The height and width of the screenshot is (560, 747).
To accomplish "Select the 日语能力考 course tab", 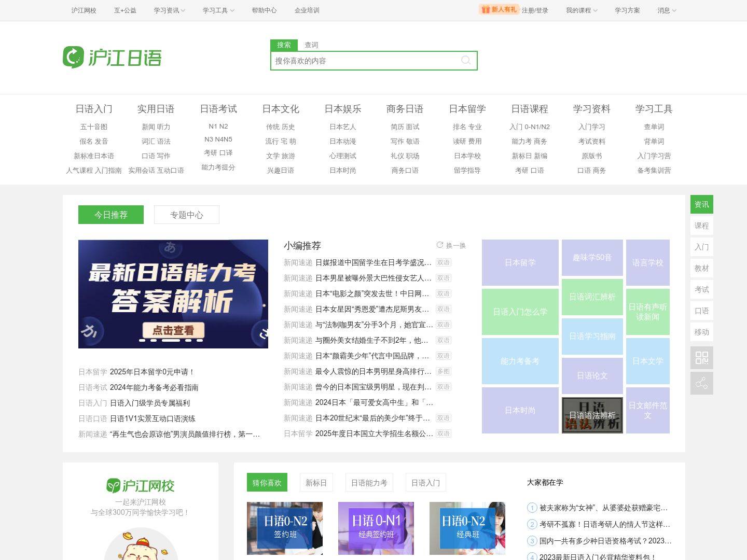I will click(369, 483).
